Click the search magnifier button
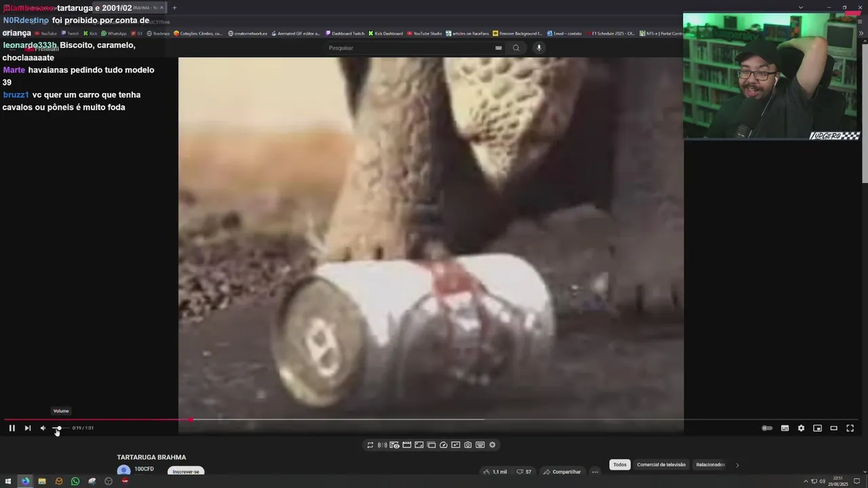Screen dimensions: 868x488 click(516, 47)
